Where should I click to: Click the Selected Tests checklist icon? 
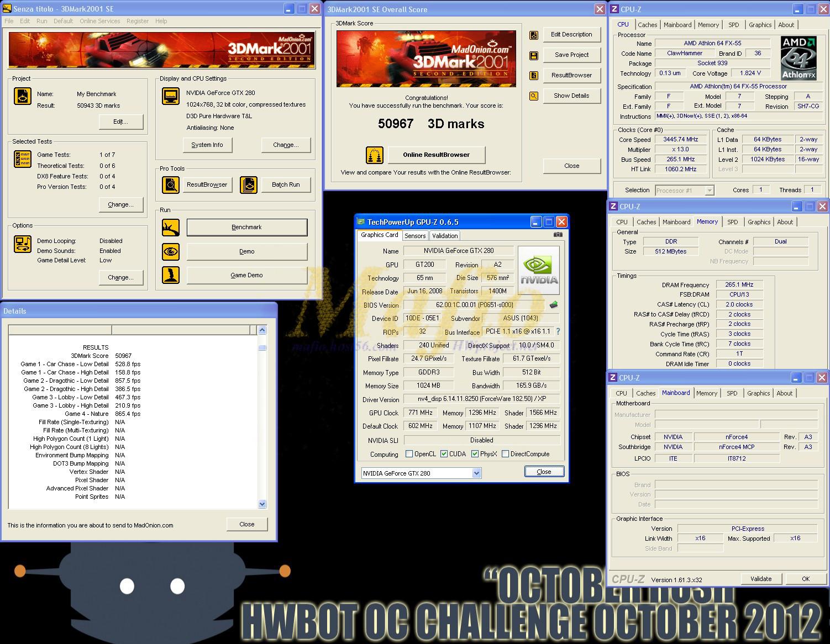pyautogui.click(x=22, y=159)
